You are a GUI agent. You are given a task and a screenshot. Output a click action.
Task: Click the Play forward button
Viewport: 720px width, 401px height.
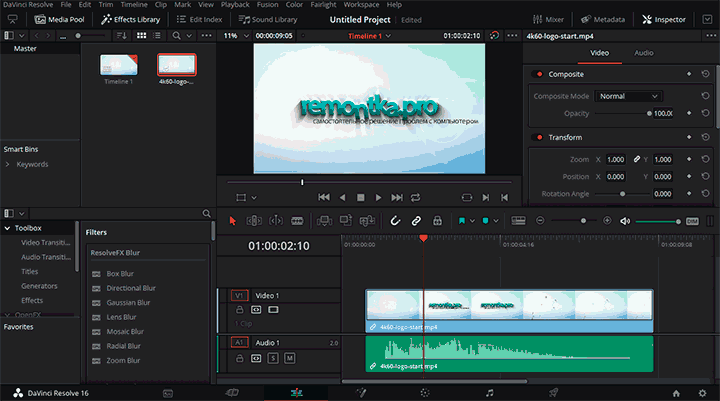(x=378, y=197)
